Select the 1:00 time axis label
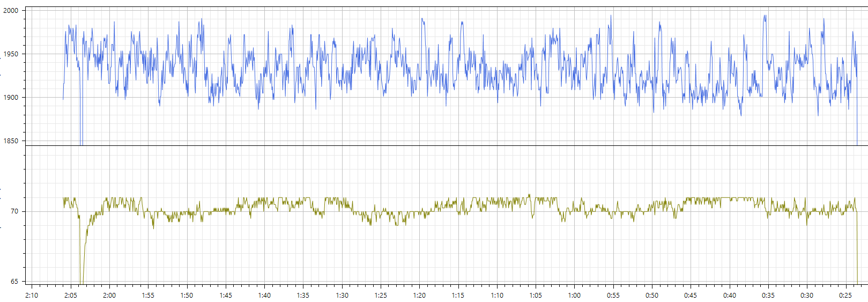 (574, 296)
